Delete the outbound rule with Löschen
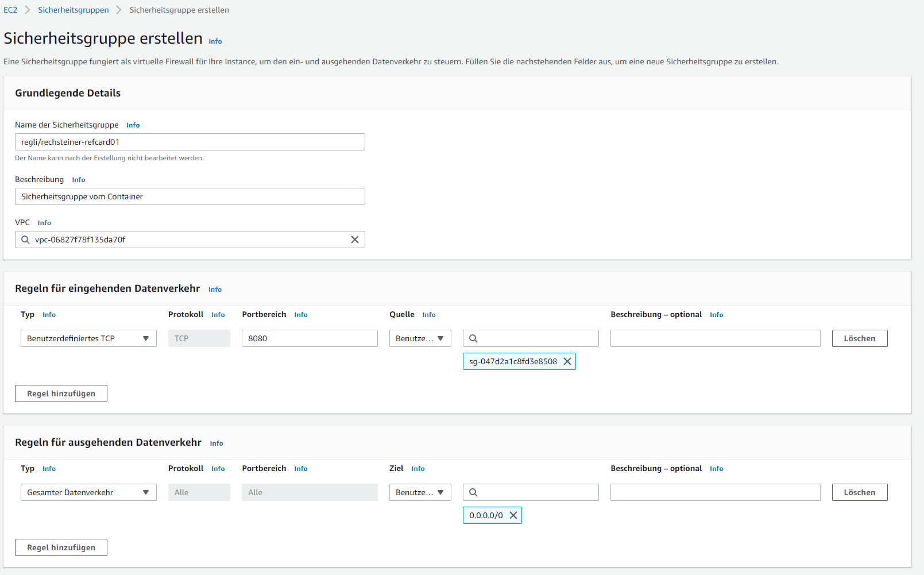The image size is (924, 575). [x=859, y=492]
